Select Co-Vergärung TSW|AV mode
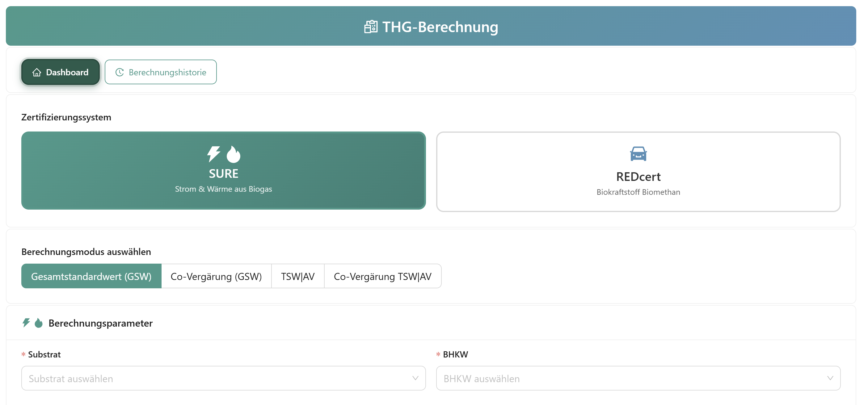Screen dimensions: 868x405 [x=382, y=276]
